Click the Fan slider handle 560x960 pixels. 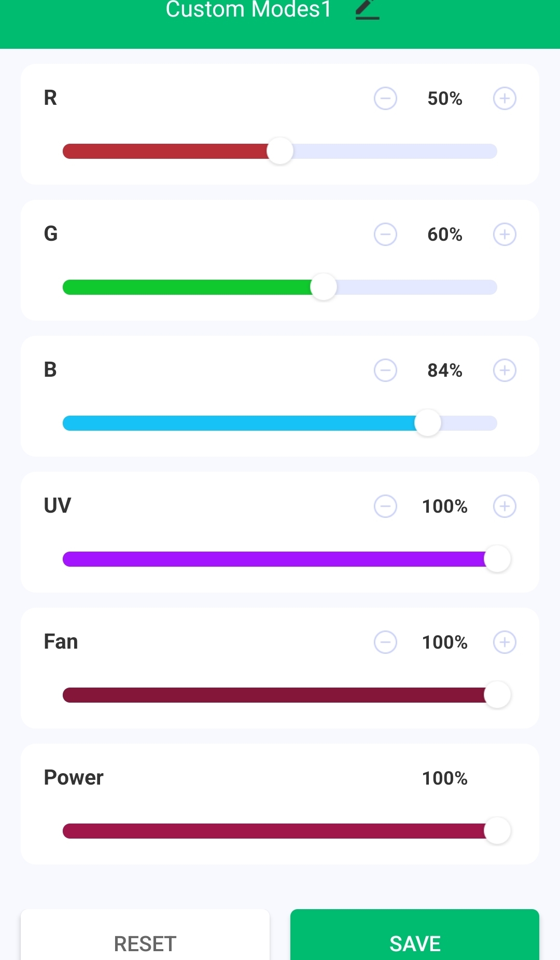[x=497, y=695]
